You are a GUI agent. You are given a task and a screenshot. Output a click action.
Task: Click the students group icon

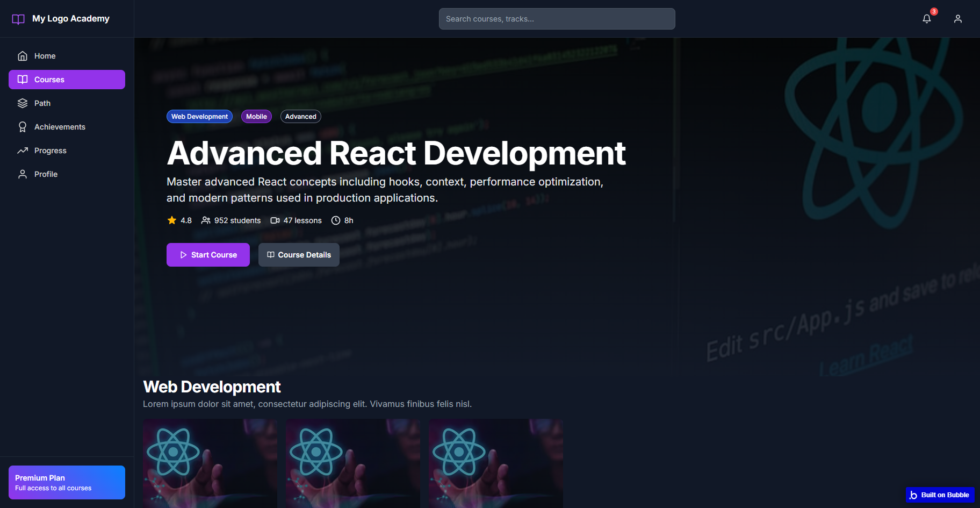click(x=206, y=220)
